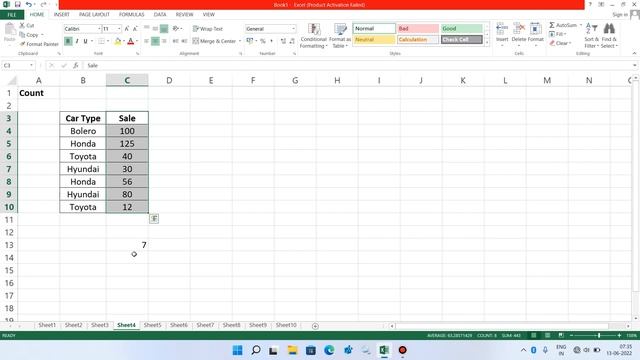This screenshot has height=360, width=640.
Task: Toggle Middle Align vertical alignment
Action: click(155, 29)
